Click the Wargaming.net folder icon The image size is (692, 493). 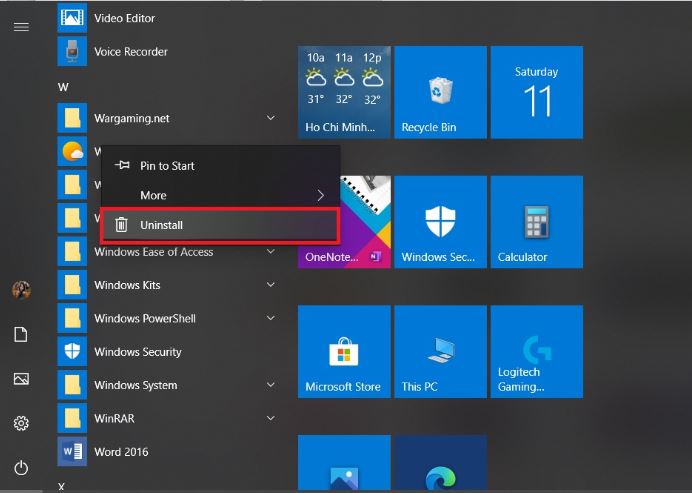[x=72, y=118]
